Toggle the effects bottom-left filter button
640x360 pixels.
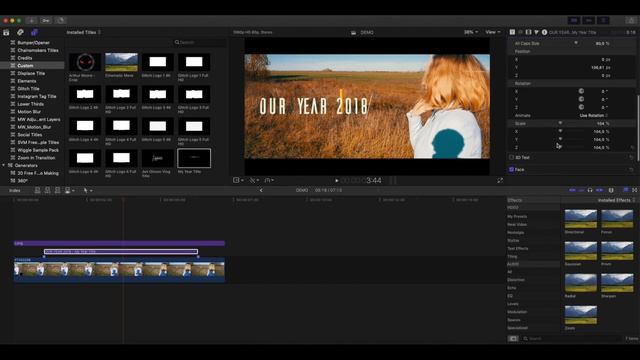click(x=513, y=338)
